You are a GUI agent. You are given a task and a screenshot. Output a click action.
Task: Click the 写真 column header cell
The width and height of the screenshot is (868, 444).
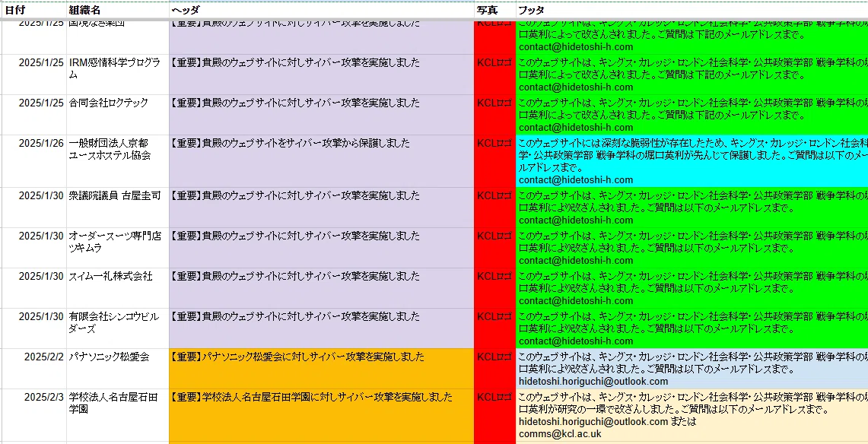click(495, 10)
